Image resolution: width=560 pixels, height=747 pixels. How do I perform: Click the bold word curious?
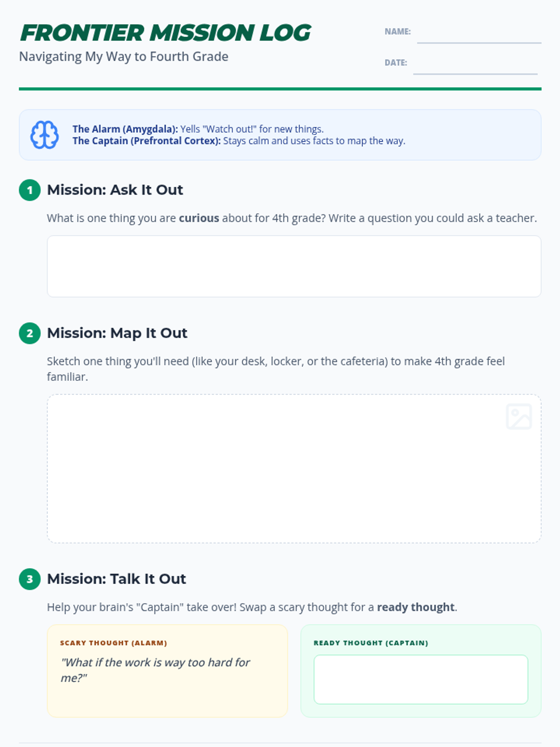coord(199,218)
